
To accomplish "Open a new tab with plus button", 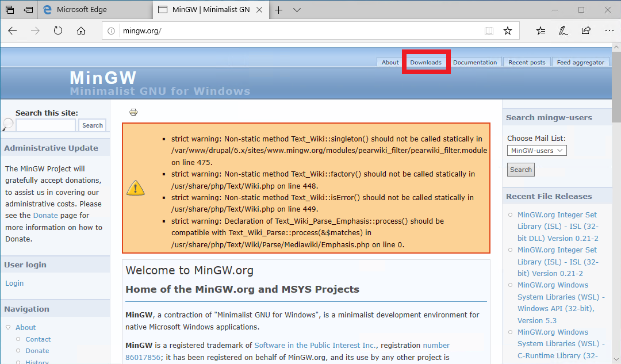I will [279, 10].
